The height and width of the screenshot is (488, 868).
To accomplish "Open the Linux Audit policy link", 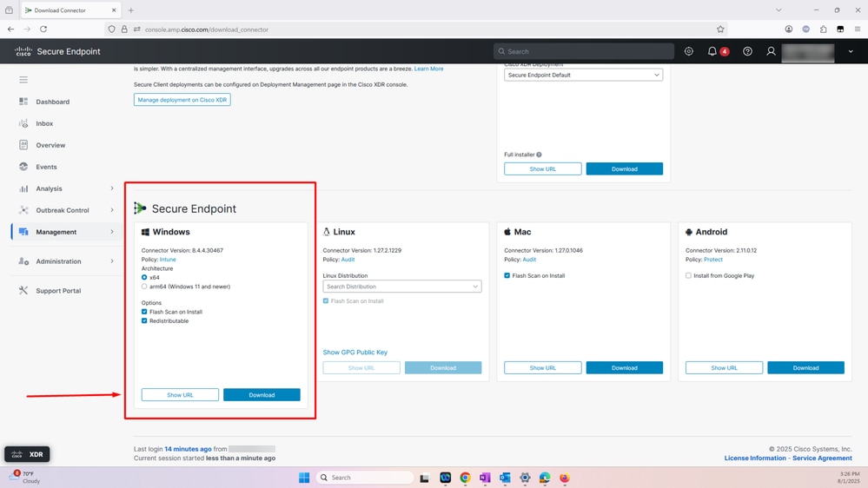I will pos(348,260).
